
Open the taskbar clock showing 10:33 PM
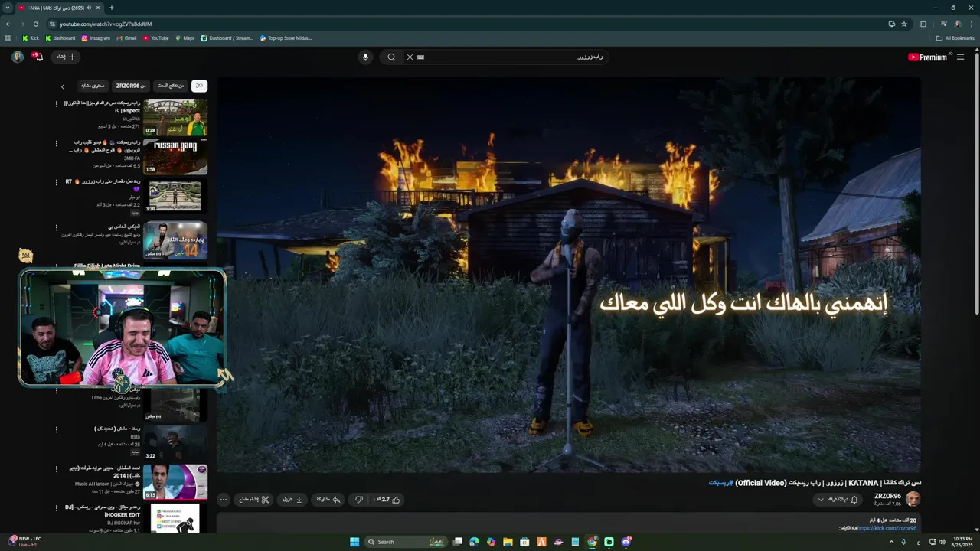(x=961, y=542)
